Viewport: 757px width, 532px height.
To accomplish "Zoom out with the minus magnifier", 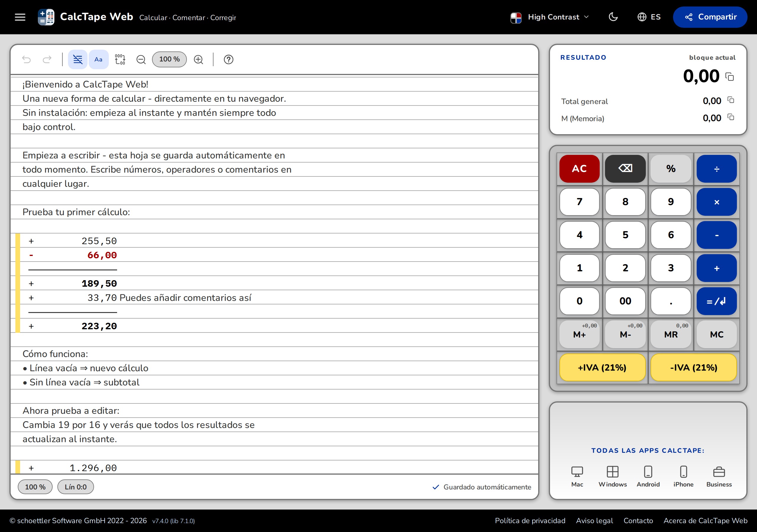I will (x=141, y=59).
